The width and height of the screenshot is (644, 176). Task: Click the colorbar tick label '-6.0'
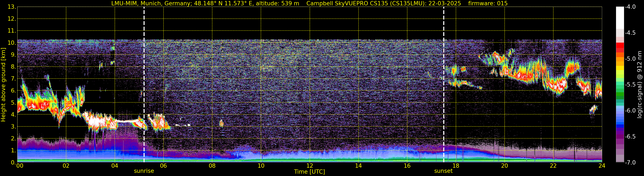tap(630, 111)
